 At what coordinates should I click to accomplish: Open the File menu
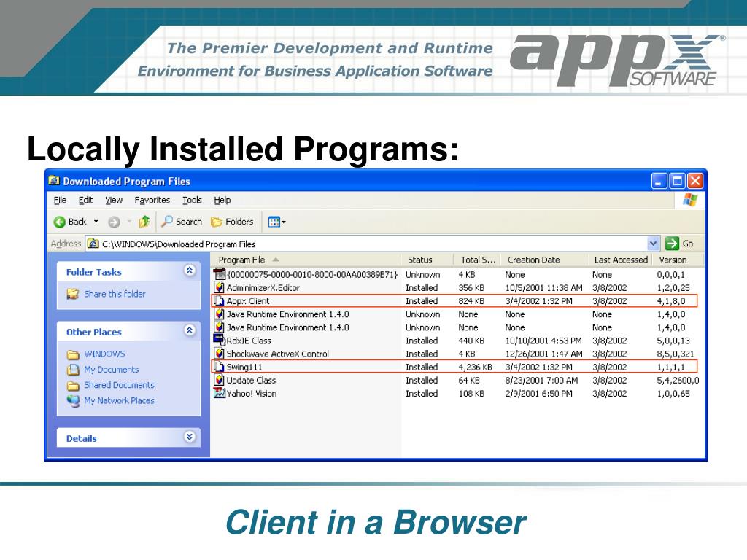click(60, 200)
